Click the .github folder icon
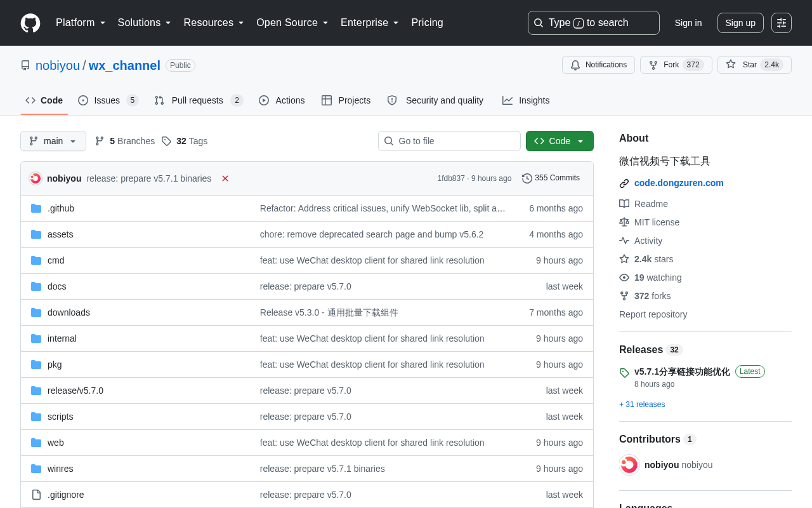 point(36,208)
